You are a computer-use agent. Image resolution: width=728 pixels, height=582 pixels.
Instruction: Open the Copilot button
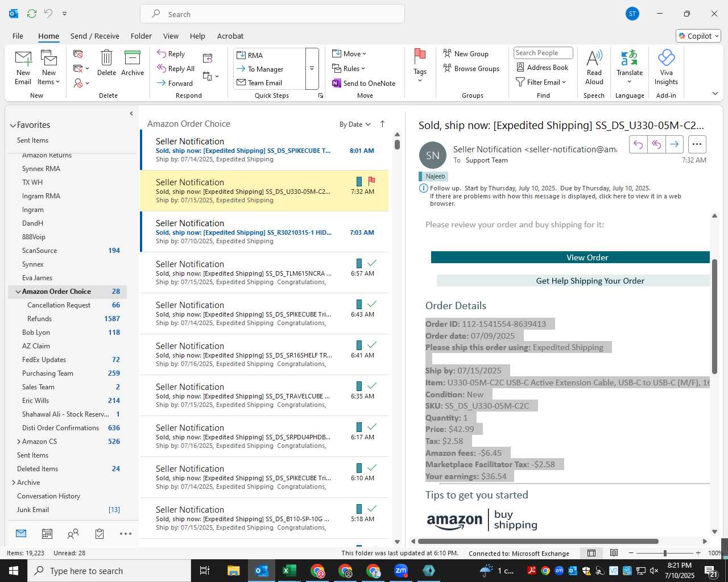[698, 36]
